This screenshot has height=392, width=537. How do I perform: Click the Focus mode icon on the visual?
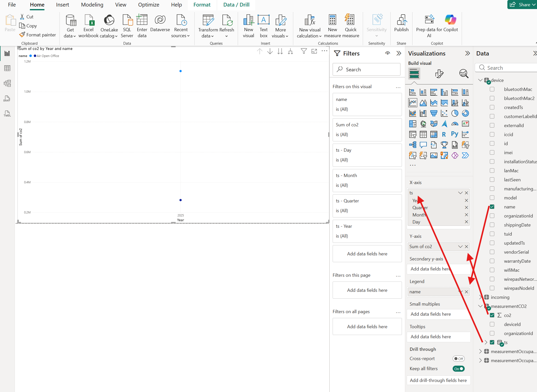click(x=314, y=51)
